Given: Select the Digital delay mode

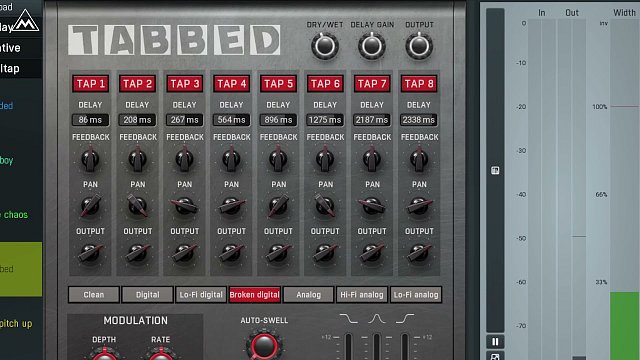Looking at the screenshot, I should [147, 295].
